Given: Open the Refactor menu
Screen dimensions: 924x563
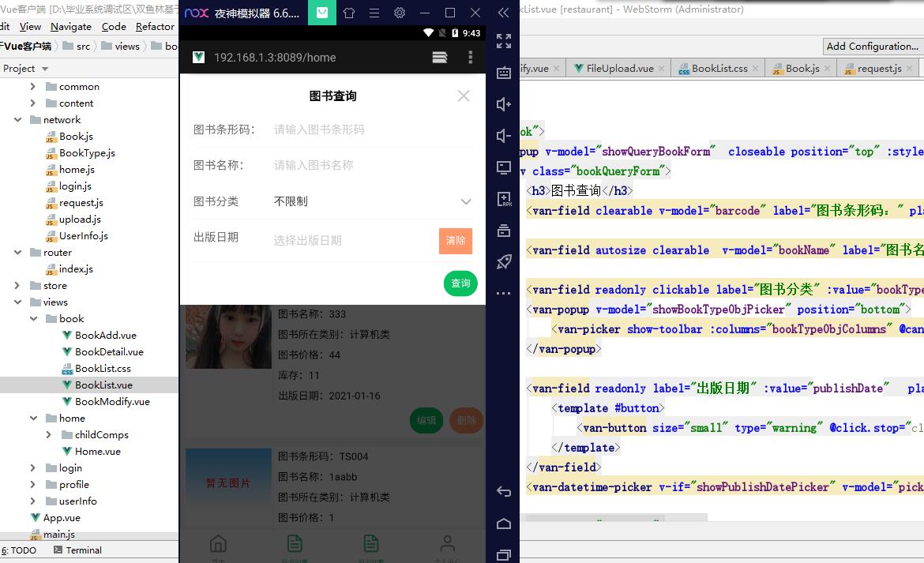Looking at the screenshot, I should pos(154,27).
